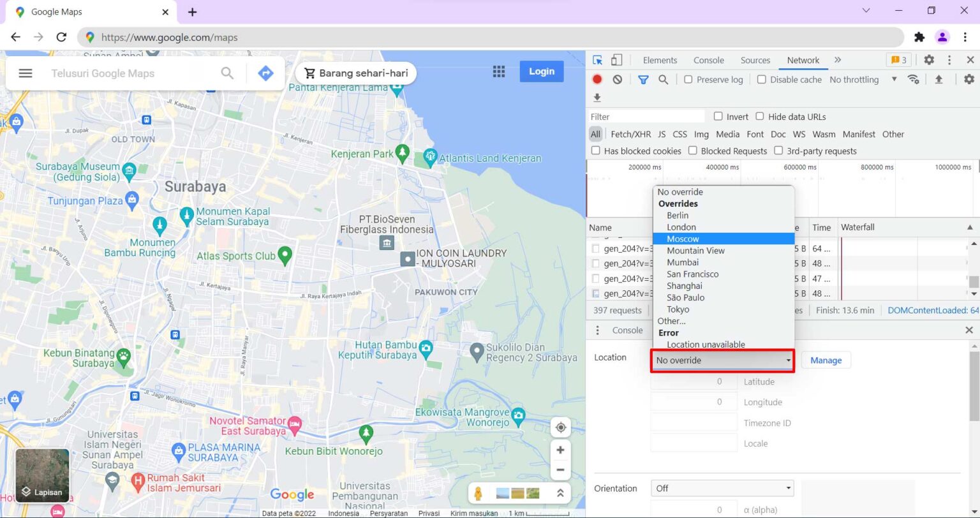Choose Location unavailable error option
The height and width of the screenshot is (518, 980).
[724, 344]
